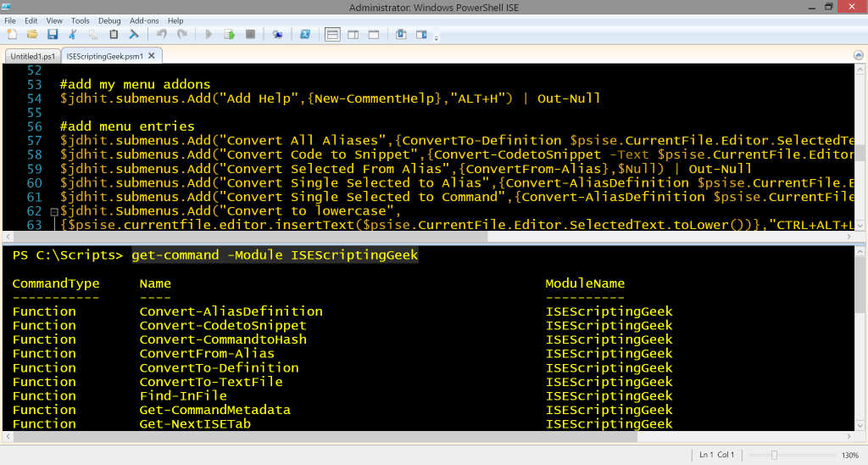Screen dimensions: 868x465
Task: Click Get-CommandMetadata in console output
Action: 214,410
